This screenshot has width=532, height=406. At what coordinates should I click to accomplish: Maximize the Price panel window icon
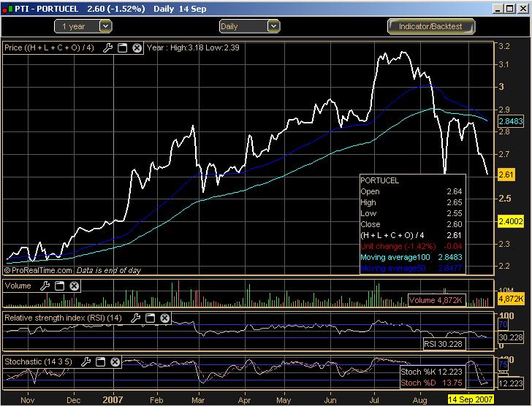pyautogui.click(x=123, y=47)
